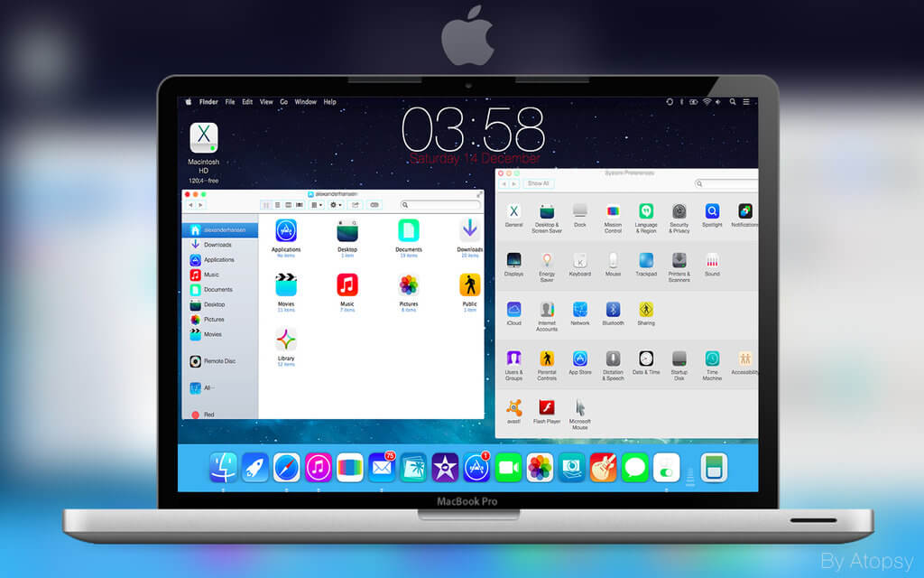Open the File menu

pos(230,102)
